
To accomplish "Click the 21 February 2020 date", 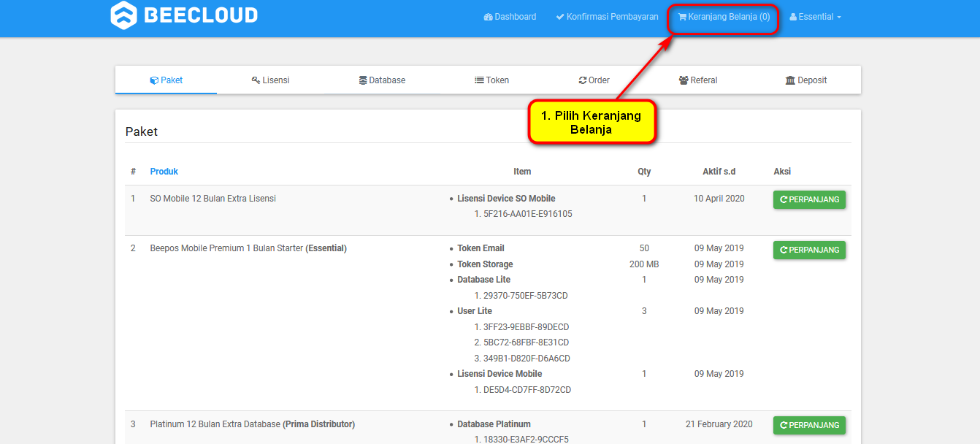I will pos(719,424).
